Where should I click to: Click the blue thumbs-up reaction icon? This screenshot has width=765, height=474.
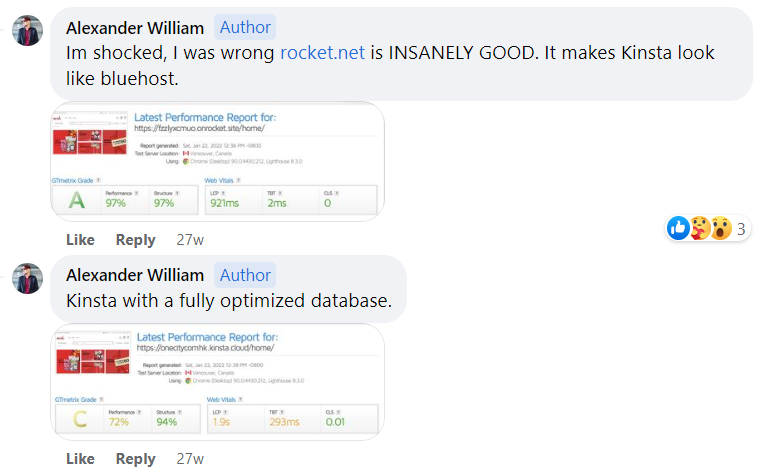(x=678, y=228)
